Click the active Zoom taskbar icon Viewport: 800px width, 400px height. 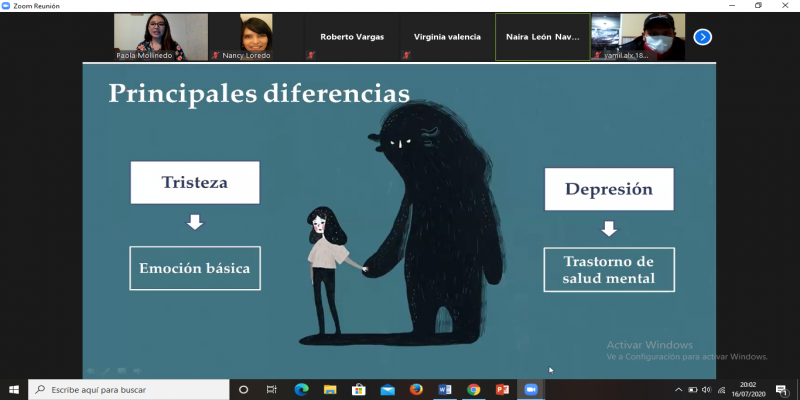531,390
